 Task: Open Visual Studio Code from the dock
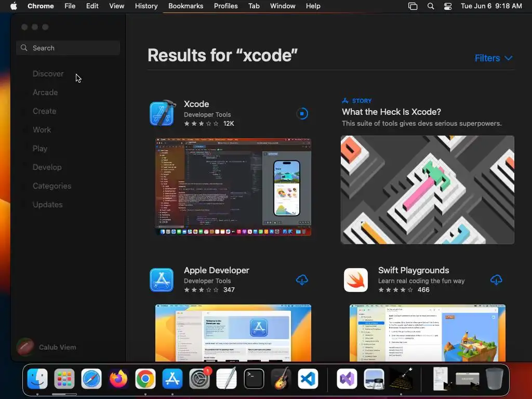click(308, 379)
